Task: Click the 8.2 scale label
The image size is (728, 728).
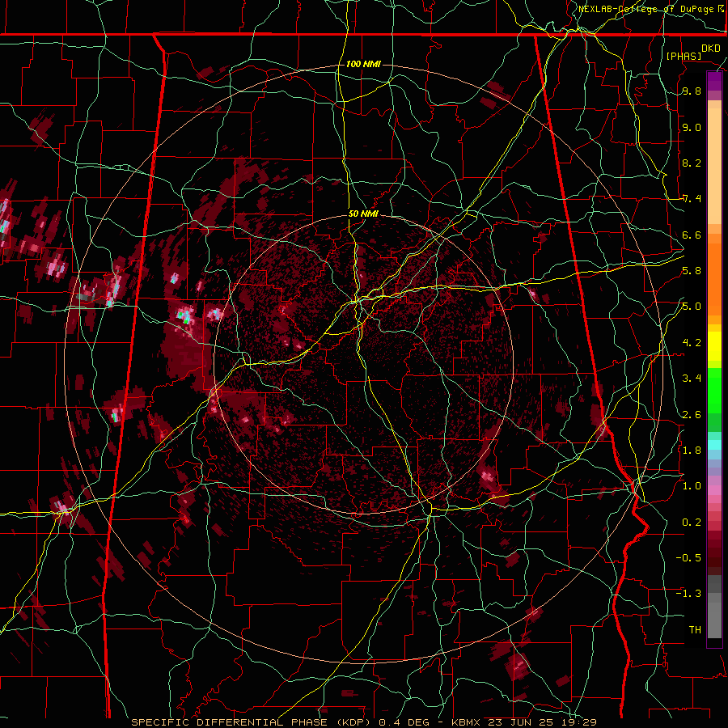Action: coord(692,163)
